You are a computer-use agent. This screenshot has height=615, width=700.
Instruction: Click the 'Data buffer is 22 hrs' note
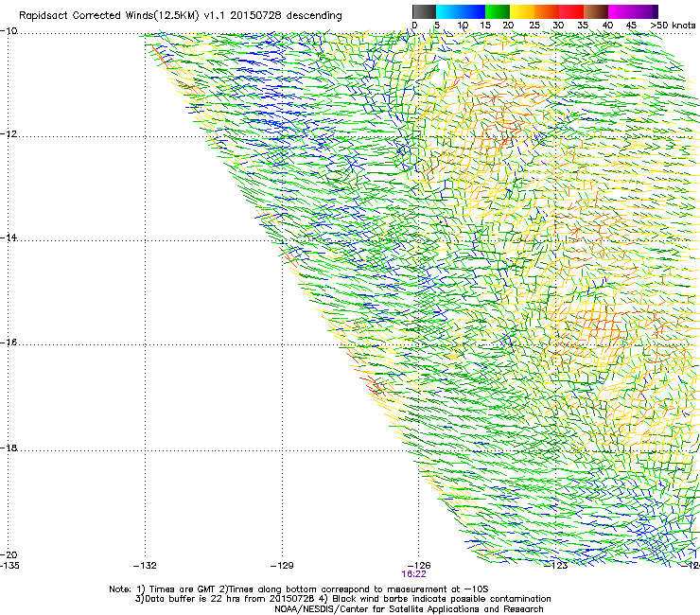[x=342, y=599]
